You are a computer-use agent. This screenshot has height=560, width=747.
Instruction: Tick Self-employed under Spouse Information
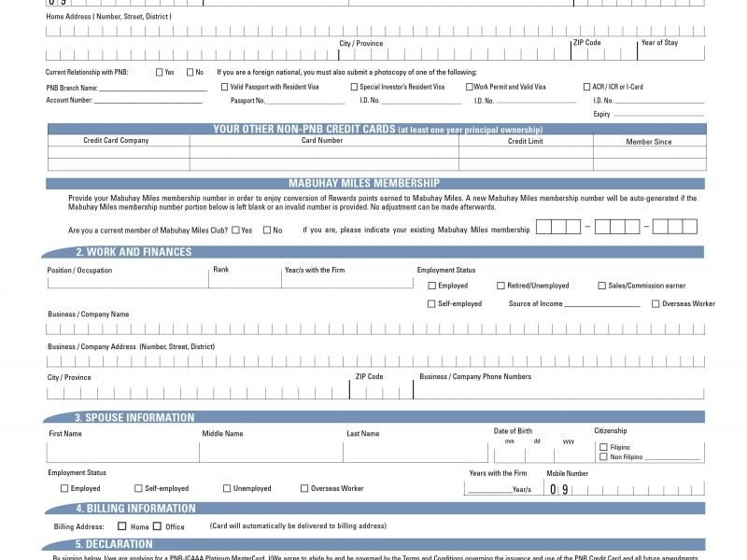point(138,488)
